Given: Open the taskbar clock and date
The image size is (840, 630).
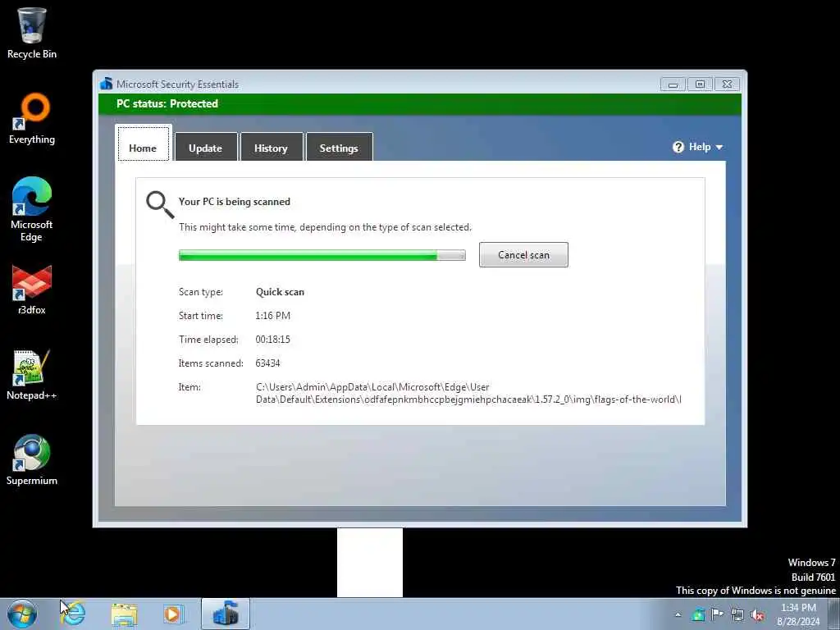Looking at the screenshot, I should pyautogui.click(x=798, y=614).
